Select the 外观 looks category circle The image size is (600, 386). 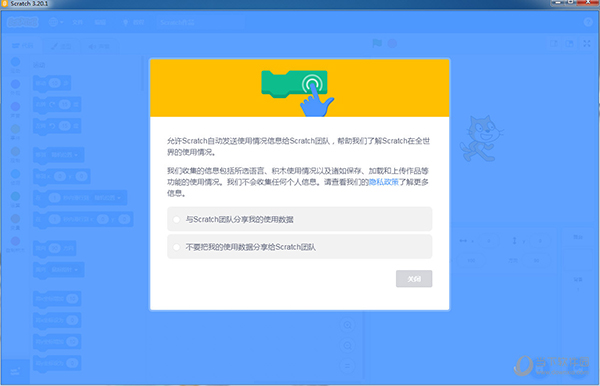pos(15,84)
